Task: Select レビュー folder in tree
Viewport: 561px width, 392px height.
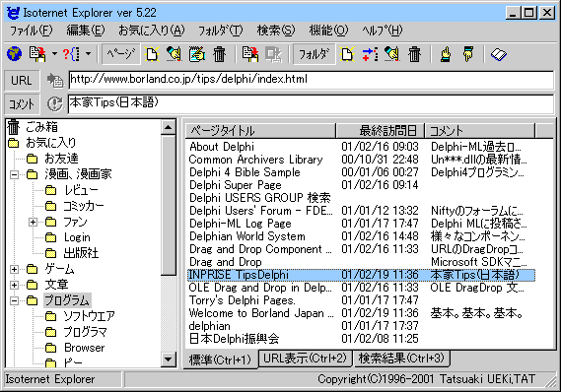Action: 81,190
